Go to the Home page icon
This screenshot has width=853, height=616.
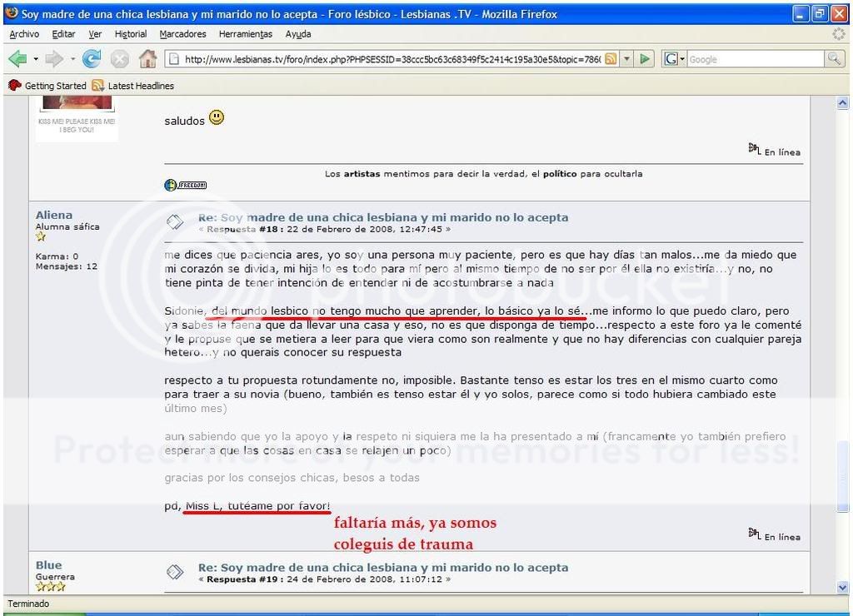147,59
